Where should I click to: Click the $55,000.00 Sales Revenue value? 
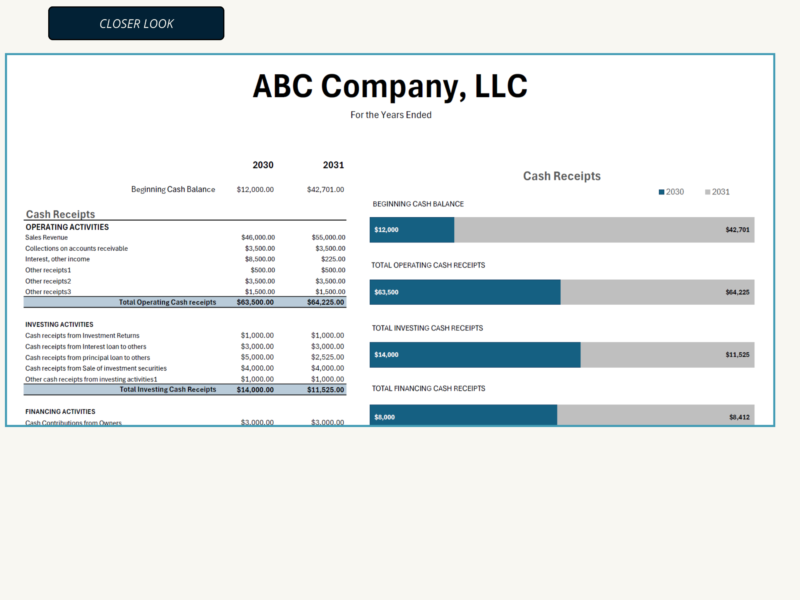(328, 237)
